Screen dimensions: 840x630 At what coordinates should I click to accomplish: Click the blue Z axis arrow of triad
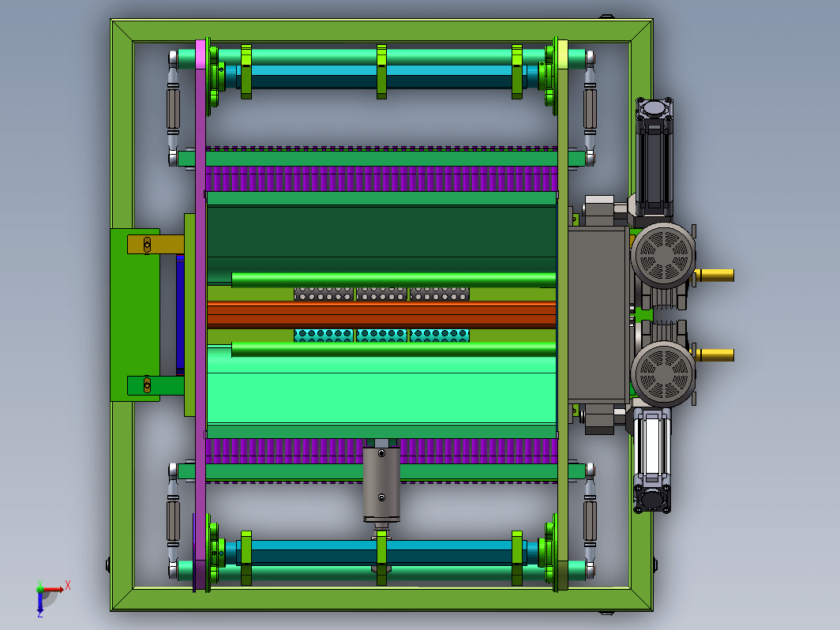point(40,603)
